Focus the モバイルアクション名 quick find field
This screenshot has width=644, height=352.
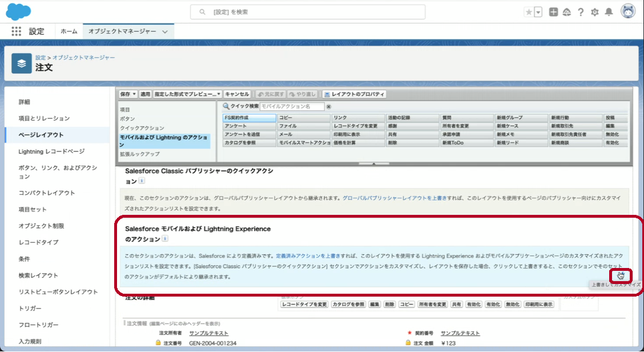[292, 106]
